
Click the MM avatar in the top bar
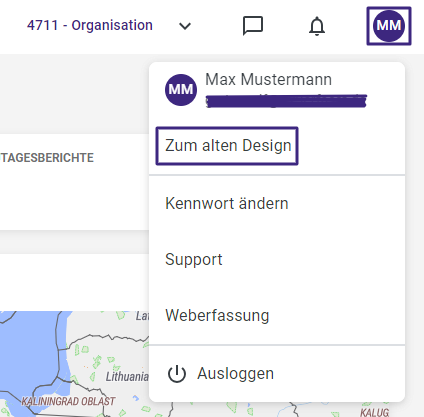[x=389, y=26]
